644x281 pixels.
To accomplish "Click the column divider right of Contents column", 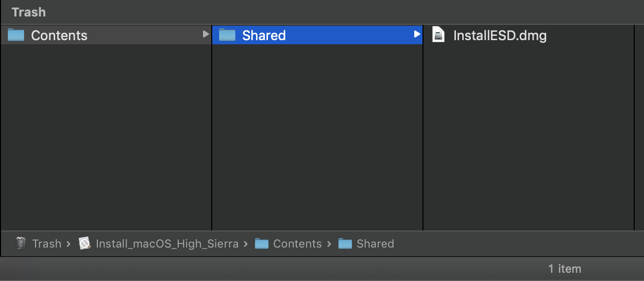I will point(212,134).
